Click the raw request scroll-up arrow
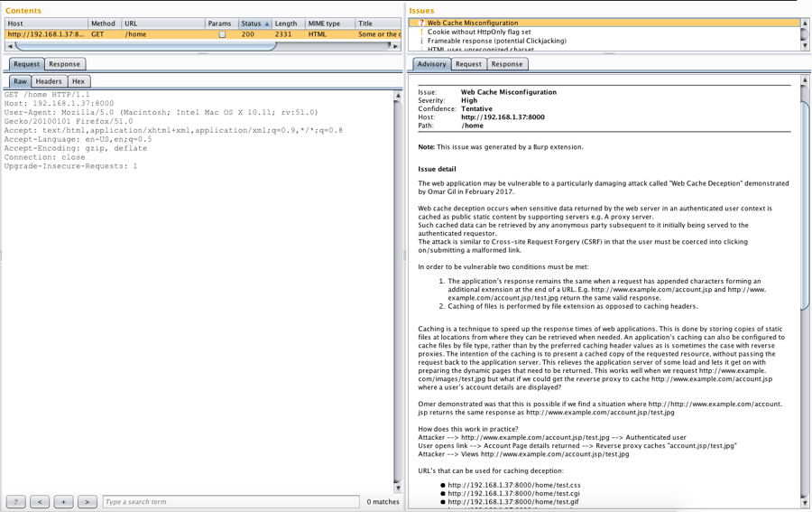This screenshot has width=812, height=512. click(398, 96)
